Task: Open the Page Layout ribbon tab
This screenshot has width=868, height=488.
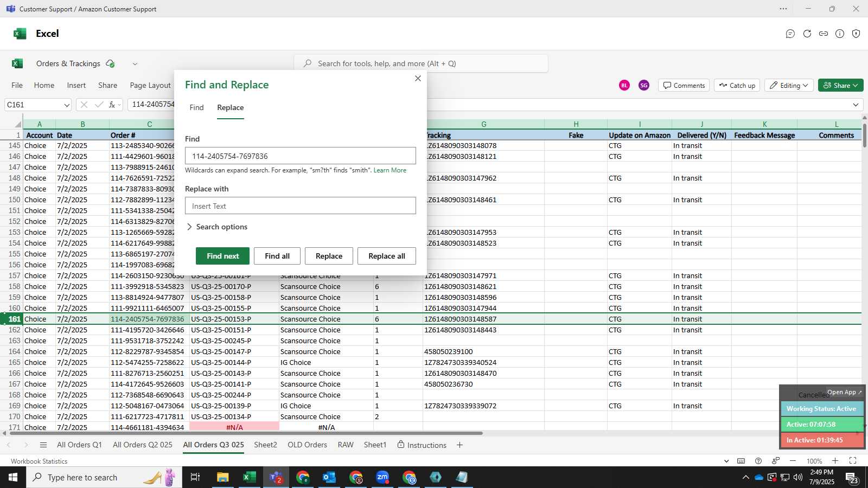Action: click(x=150, y=85)
